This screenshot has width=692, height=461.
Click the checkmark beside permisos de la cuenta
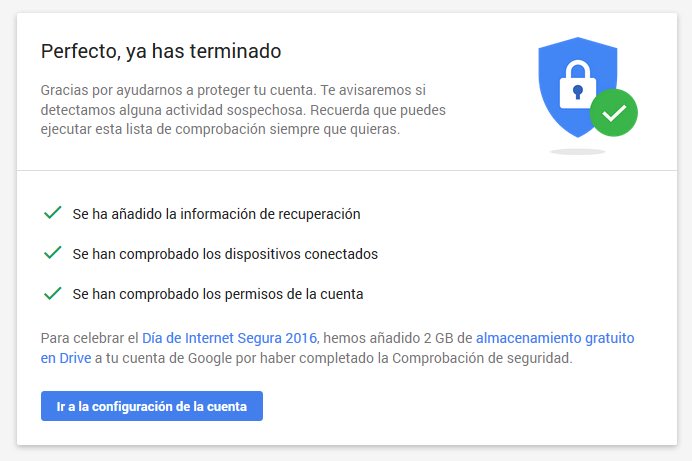coord(53,293)
